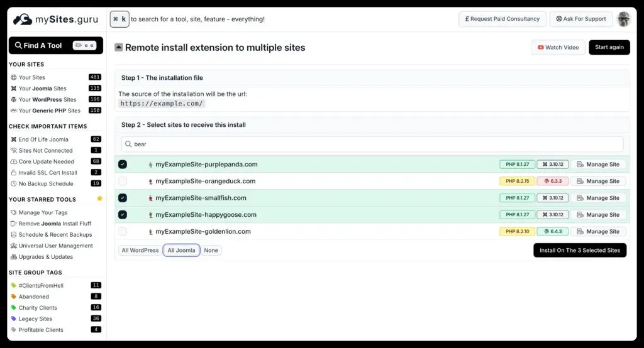
Task: Click Manage Site for happygoose.com
Action: [598, 215]
